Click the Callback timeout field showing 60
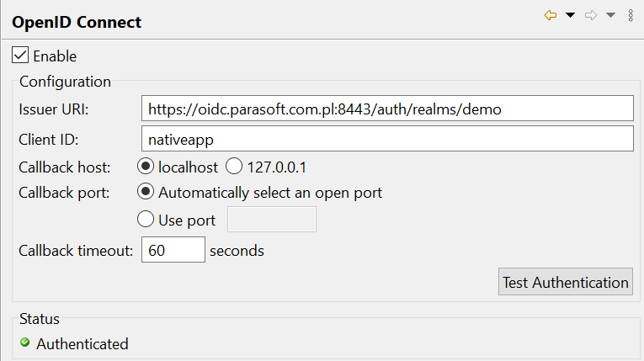The image size is (644, 361). [x=173, y=250]
